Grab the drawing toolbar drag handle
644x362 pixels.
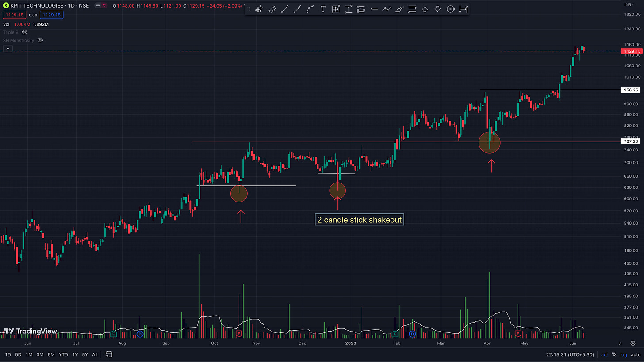tap(249, 9)
